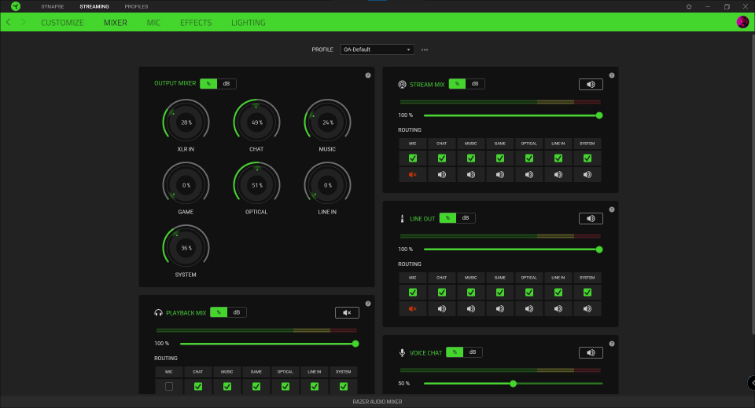Switch Output Mixer units to dB
This screenshot has height=408, width=755.
[226, 84]
